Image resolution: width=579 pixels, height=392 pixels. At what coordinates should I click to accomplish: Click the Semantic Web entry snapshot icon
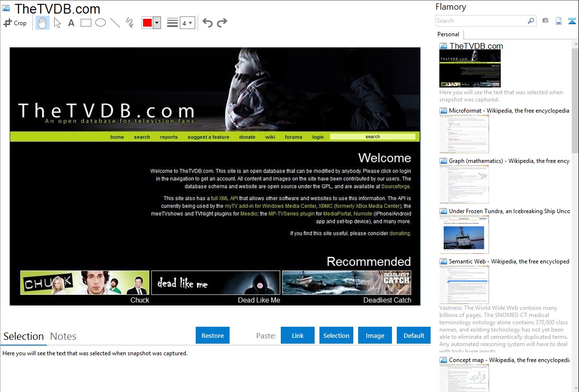tap(443, 261)
